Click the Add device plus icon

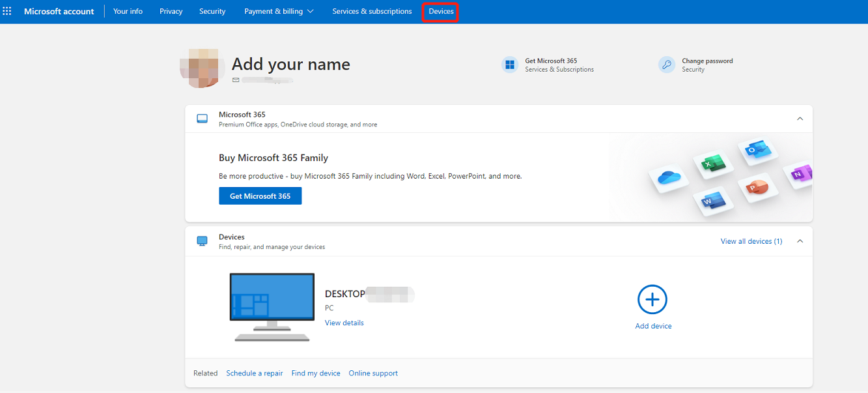(652, 299)
